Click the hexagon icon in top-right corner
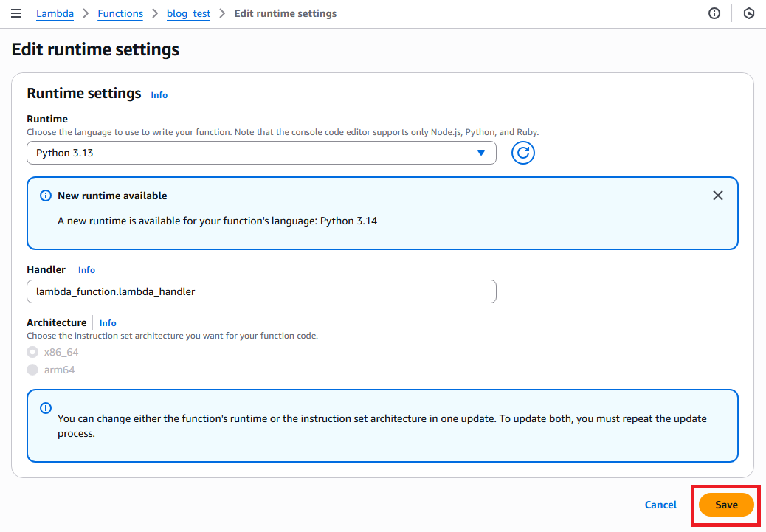 pyautogui.click(x=749, y=14)
